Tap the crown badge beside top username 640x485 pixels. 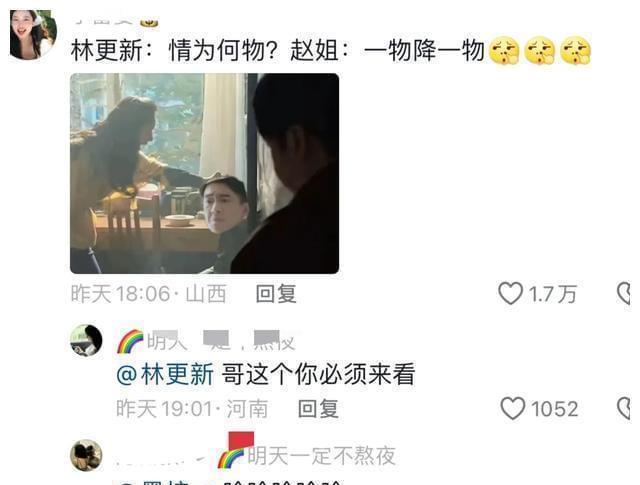click(x=149, y=23)
